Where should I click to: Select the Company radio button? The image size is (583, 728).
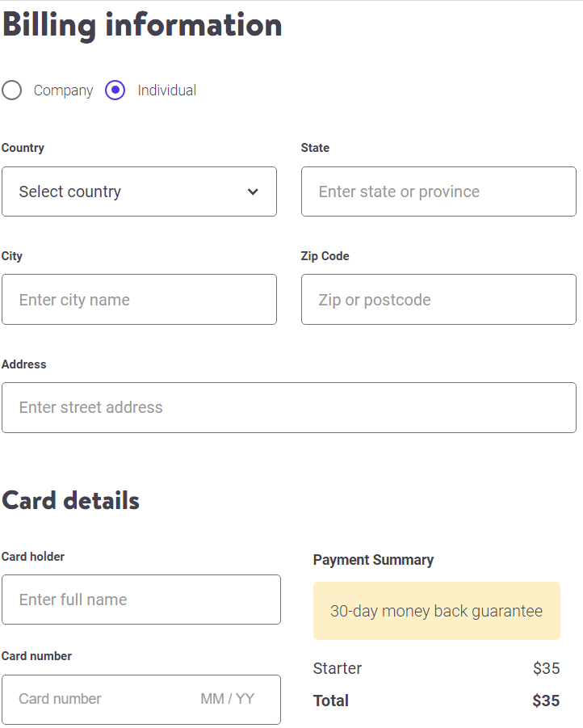tap(12, 90)
